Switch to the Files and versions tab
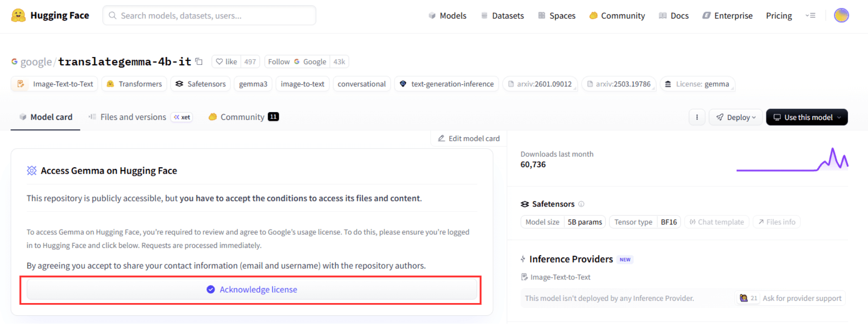The width and height of the screenshot is (868, 324). click(133, 117)
